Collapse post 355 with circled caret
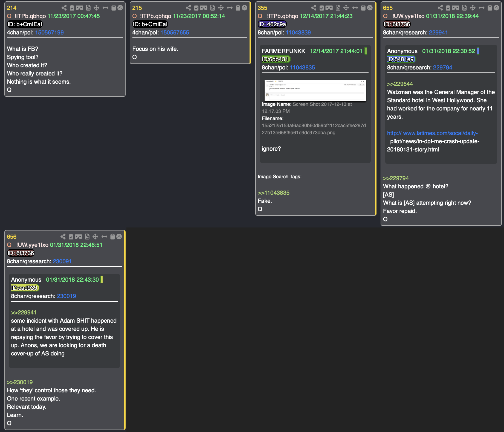 [370, 8]
